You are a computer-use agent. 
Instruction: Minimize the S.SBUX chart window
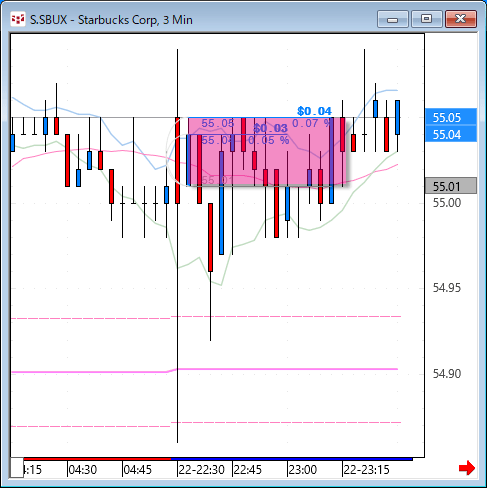tap(393, 19)
